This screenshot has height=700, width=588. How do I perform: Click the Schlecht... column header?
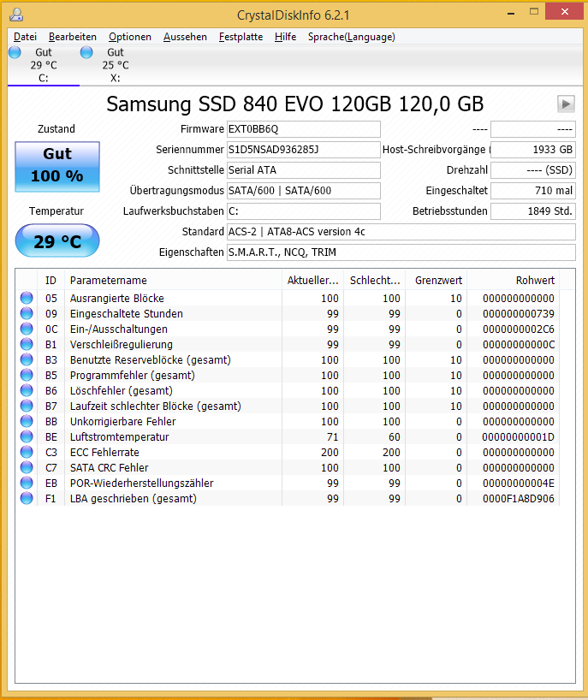tap(375, 281)
